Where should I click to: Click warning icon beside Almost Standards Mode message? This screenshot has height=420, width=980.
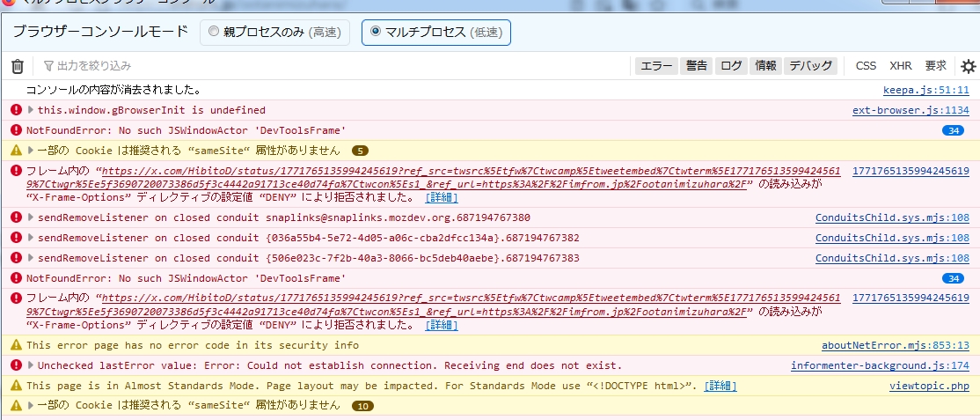[x=16, y=386]
